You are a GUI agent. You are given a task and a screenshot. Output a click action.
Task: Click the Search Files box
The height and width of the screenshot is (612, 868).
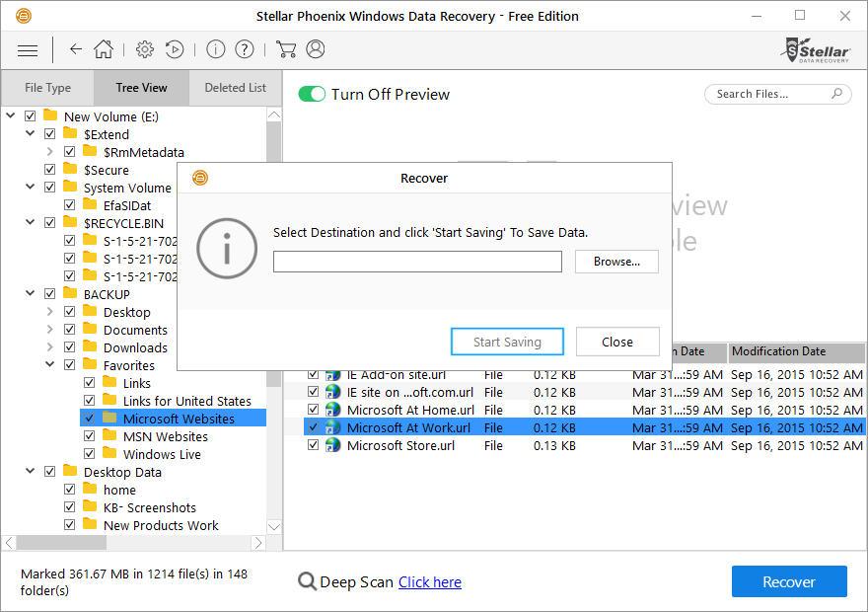point(778,94)
